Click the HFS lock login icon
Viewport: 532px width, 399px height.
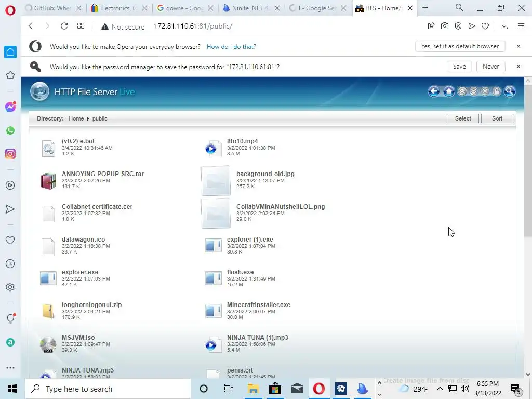tap(497, 91)
